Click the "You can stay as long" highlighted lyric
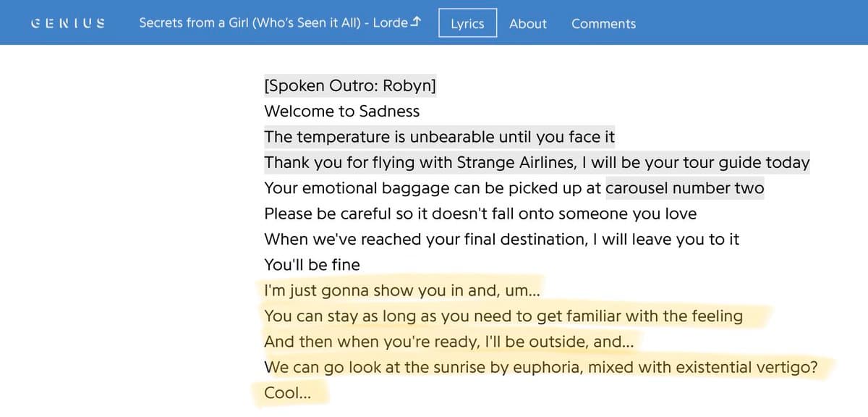Image resolution: width=868 pixels, height=417 pixels. tap(503, 316)
